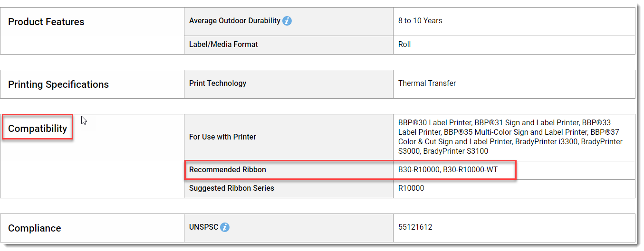Click the Average Outdoor Durability label

tap(235, 21)
